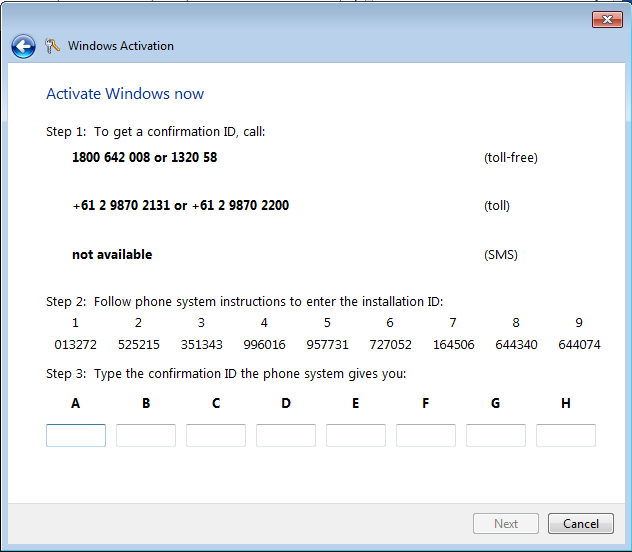Cancel the activation wizard
Screen dimensions: 632x552
coord(580,523)
